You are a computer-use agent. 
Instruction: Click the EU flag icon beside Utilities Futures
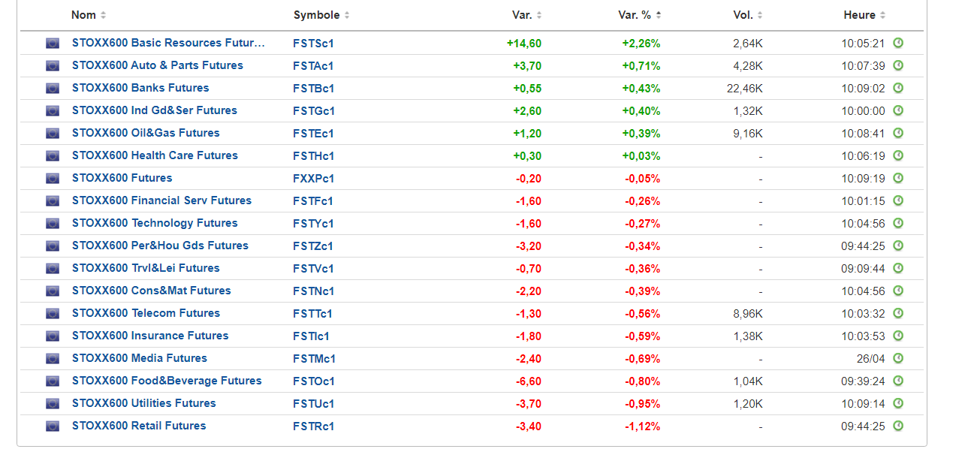(53, 404)
